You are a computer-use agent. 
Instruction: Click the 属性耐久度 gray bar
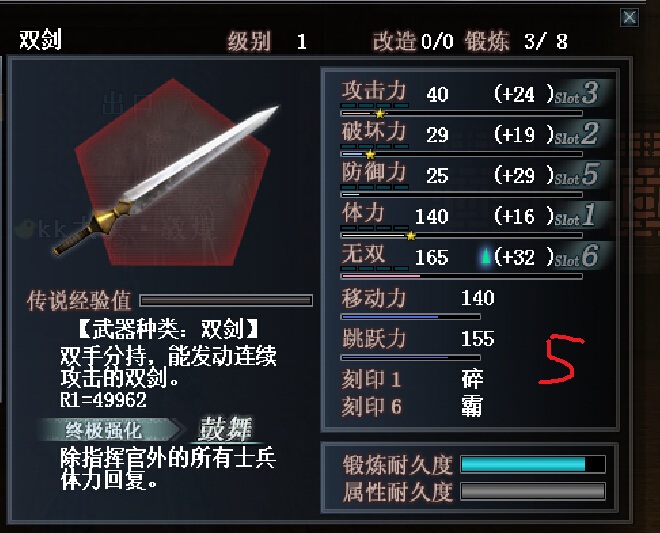pos(533,491)
